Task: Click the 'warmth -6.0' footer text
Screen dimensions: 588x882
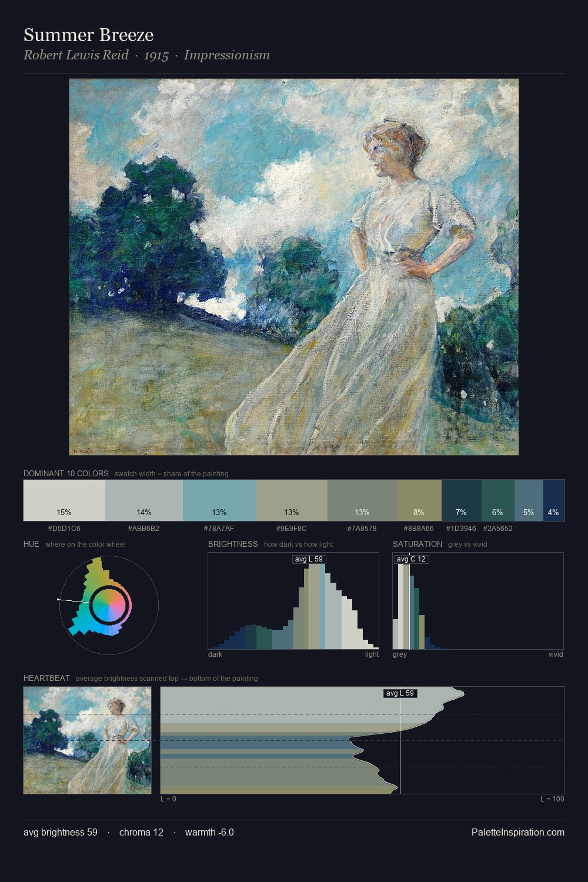Action: click(x=209, y=832)
